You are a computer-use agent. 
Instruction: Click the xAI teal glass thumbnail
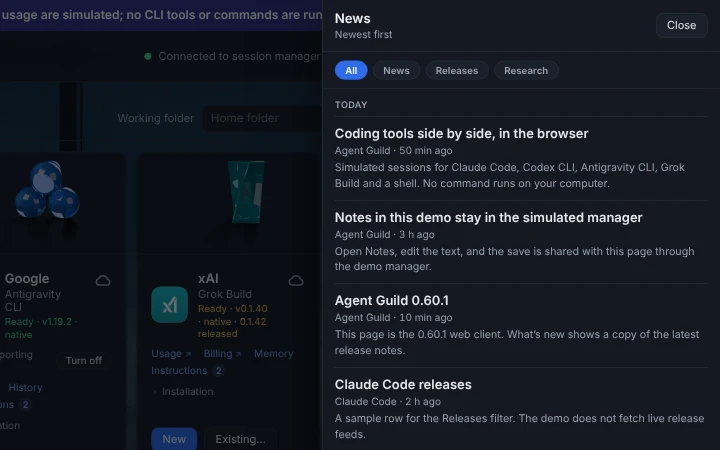[x=247, y=191]
